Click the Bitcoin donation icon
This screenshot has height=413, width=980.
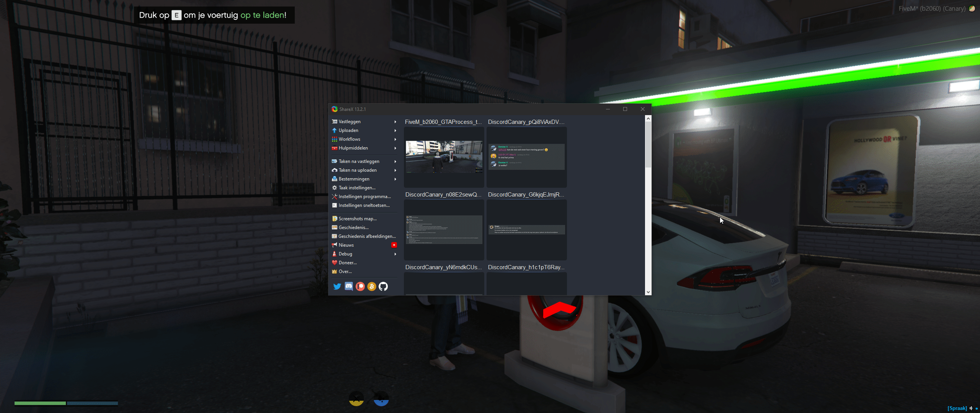pos(372,286)
